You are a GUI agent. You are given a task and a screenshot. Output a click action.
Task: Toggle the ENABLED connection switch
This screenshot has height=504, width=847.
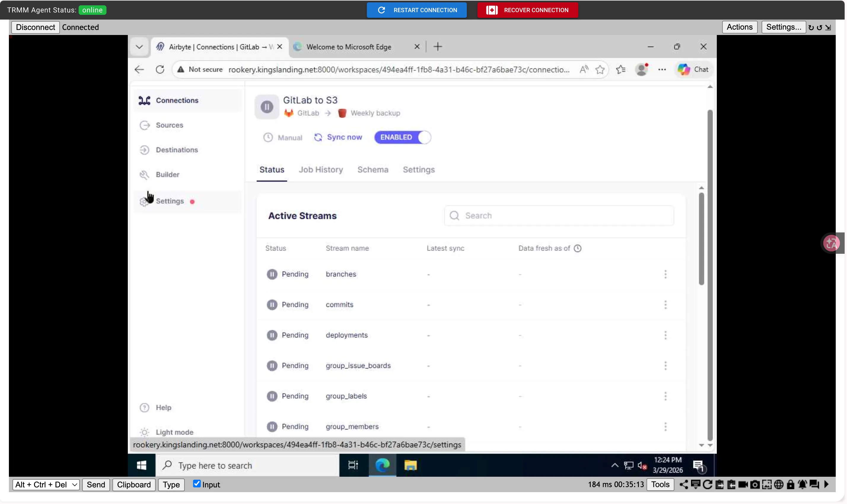403,137
